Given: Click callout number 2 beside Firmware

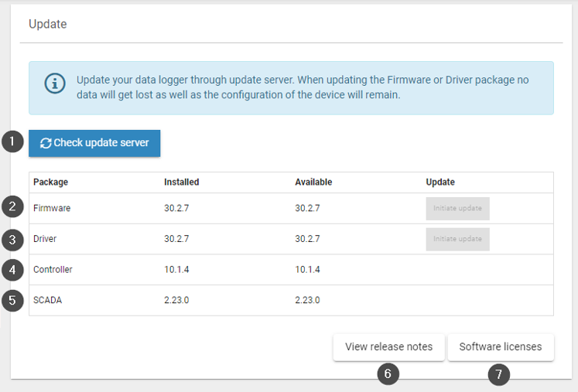Looking at the screenshot, I should click(12, 207).
